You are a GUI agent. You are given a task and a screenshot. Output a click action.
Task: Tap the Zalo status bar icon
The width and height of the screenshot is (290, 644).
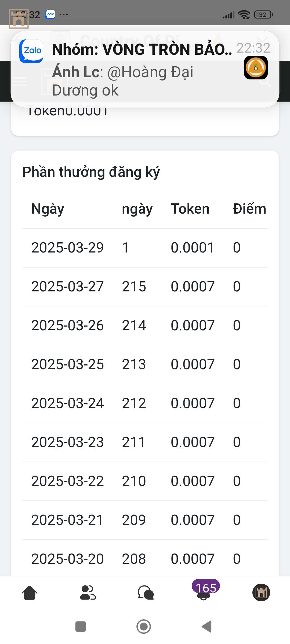pyautogui.click(x=50, y=14)
